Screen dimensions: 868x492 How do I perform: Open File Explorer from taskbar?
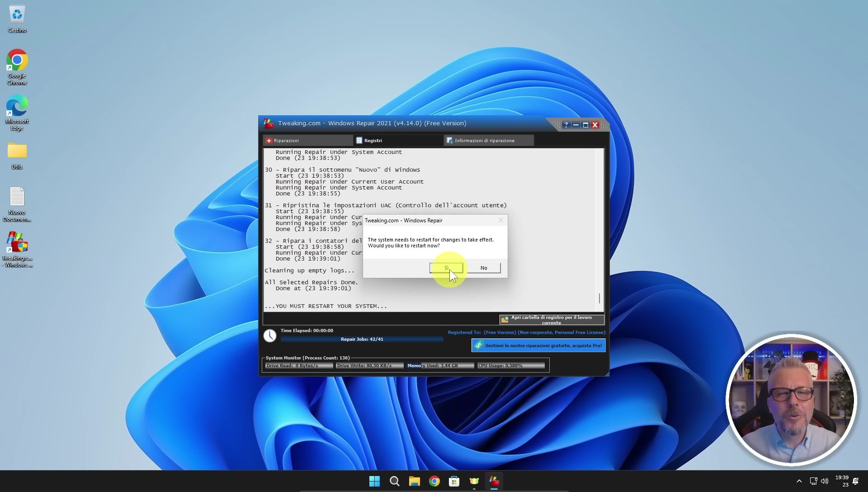(x=414, y=481)
